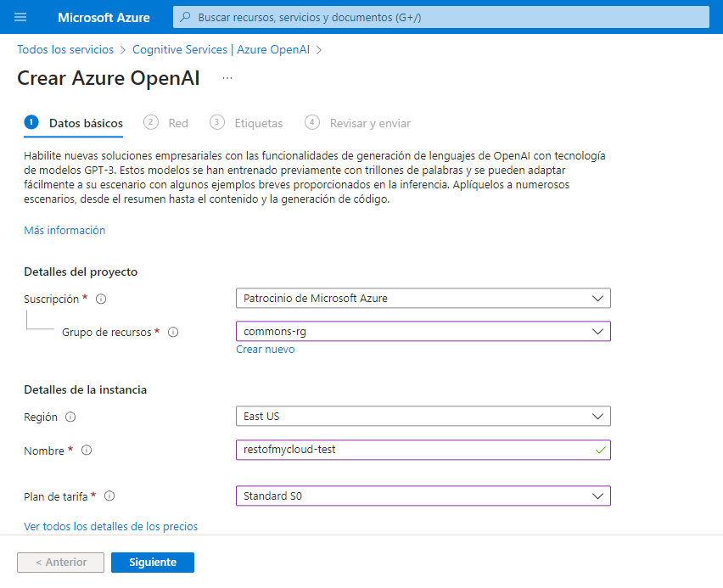Click the Detalles del proyecto heading

point(81,272)
